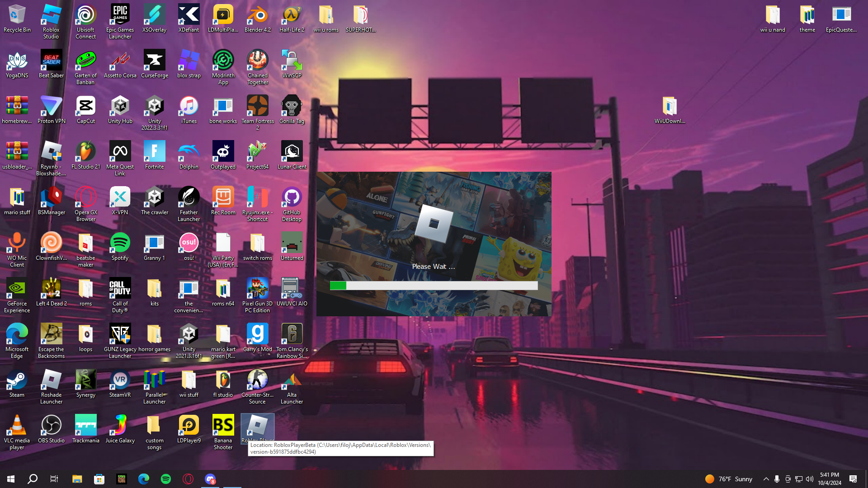
Task: Click the "horror games" folder
Action: coord(155,338)
